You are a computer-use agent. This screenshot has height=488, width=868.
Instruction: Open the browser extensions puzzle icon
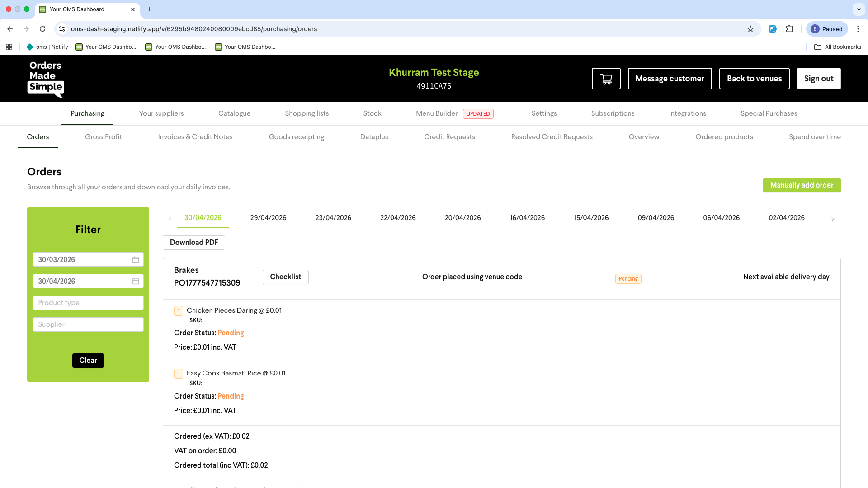pyautogui.click(x=789, y=29)
